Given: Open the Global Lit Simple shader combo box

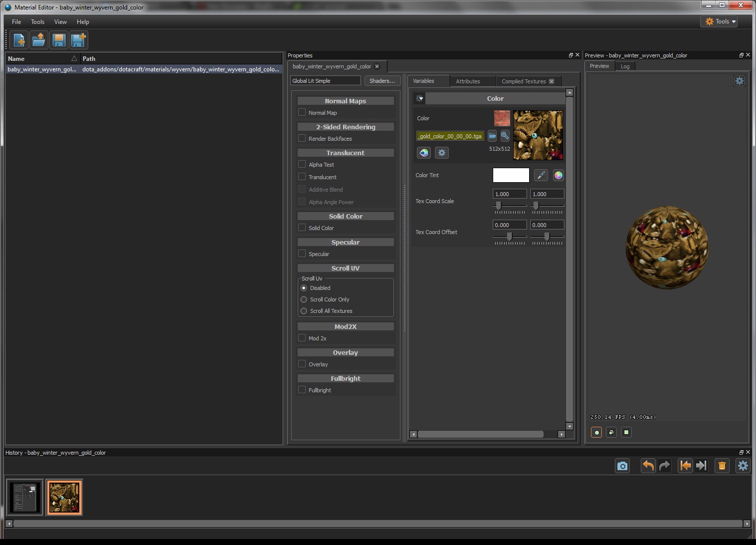Looking at the screenshot, I should click(x=325, y=81).
